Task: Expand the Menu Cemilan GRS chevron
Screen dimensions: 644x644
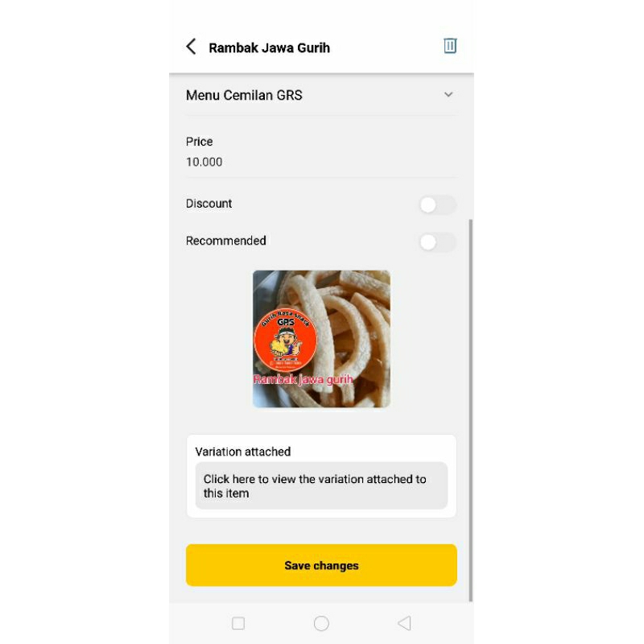Action: click(x=448, y=94)
